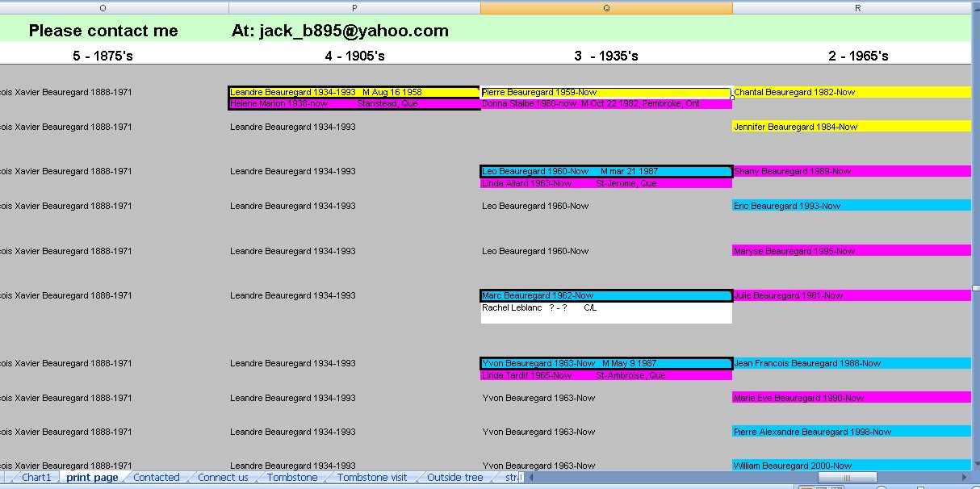Click the horizontal scrollbar right arrow
This screenshot has height=489, width=980.
click(x=965, y=478)
